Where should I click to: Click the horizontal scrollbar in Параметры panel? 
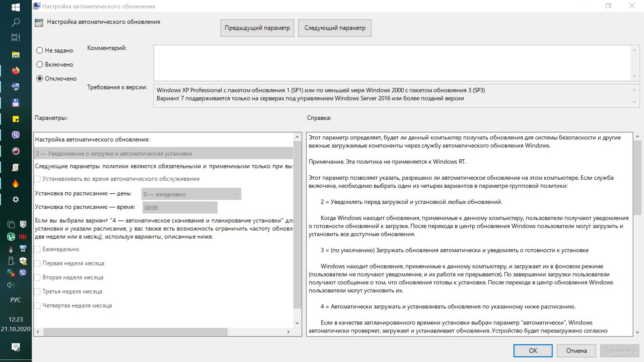(x=136, y=332)
